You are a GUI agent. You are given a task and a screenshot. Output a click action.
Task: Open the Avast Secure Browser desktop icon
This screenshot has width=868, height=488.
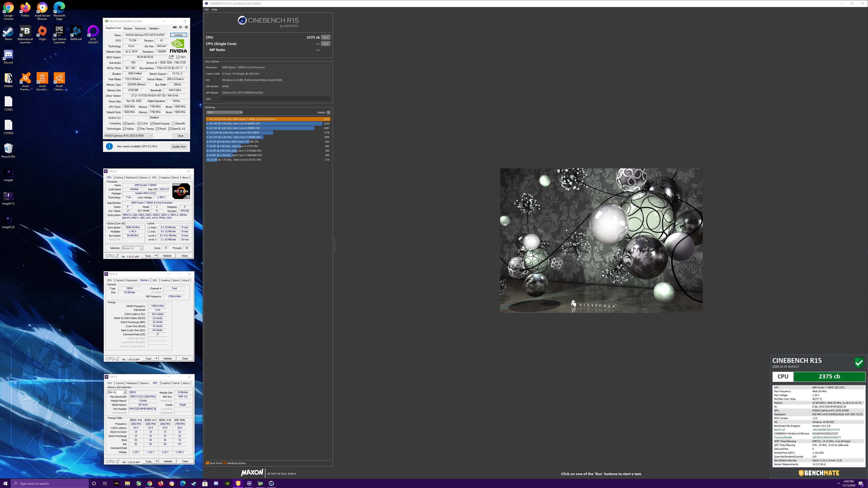[x=42, y=11]
